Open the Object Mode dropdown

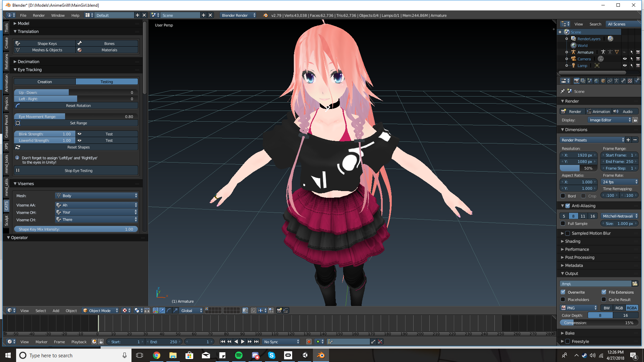100,310
